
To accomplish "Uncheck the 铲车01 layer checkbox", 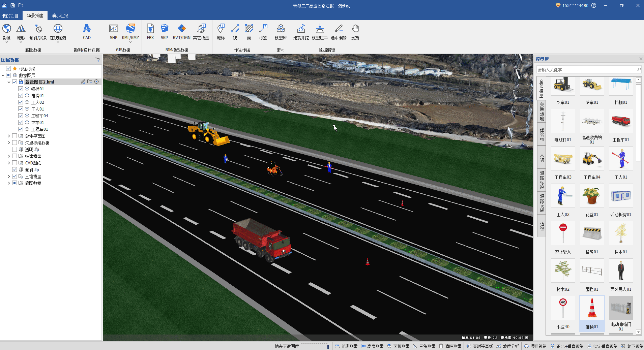I will point(21,123).
